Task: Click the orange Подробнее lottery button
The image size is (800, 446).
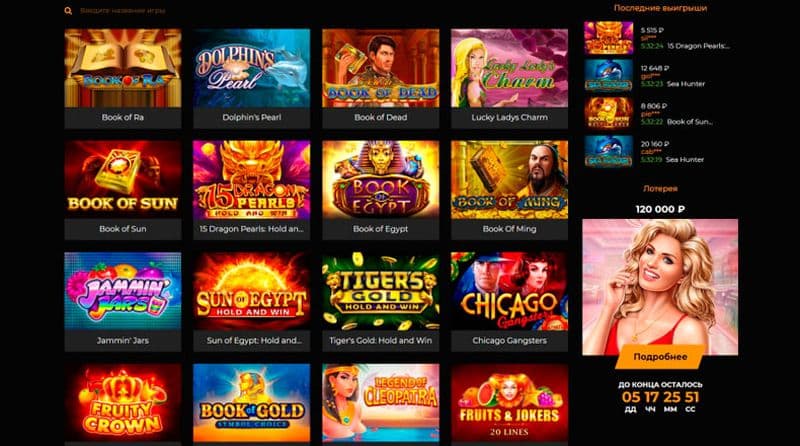Action: [660, 357]
